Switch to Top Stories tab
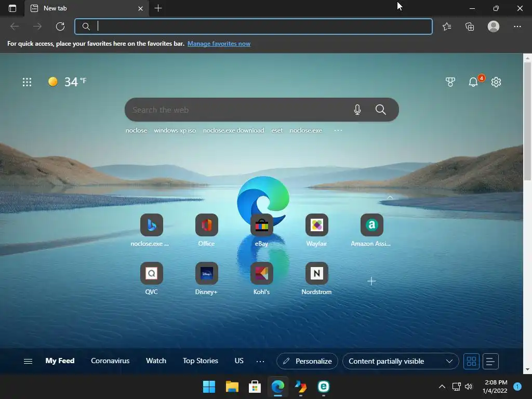The height and width of the screenshot is (399, 532). [201, 361]
